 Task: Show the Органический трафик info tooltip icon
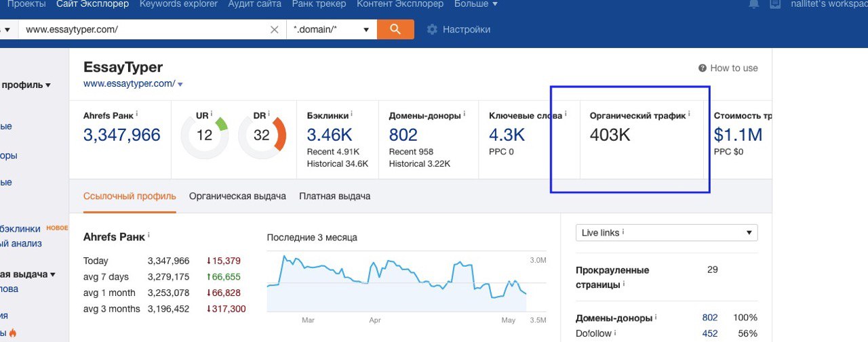690,114
